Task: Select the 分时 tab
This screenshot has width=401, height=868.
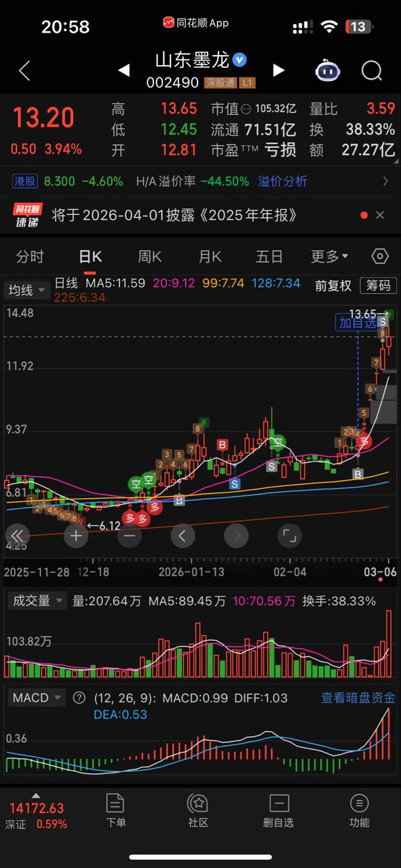Action: pos(30,256)
